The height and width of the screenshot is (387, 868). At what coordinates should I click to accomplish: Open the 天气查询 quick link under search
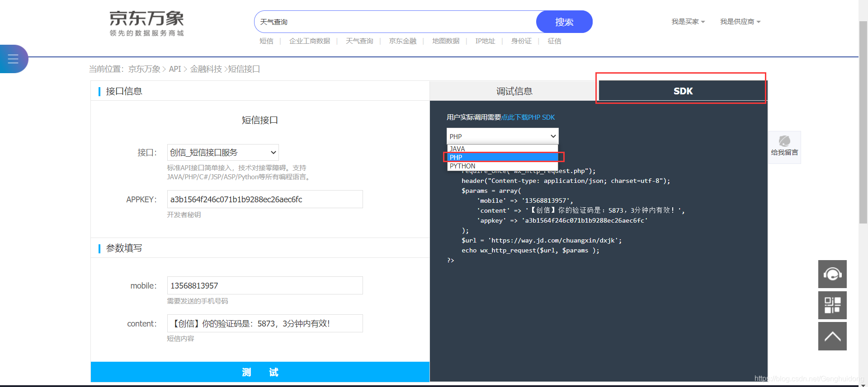tap(359, 41)
